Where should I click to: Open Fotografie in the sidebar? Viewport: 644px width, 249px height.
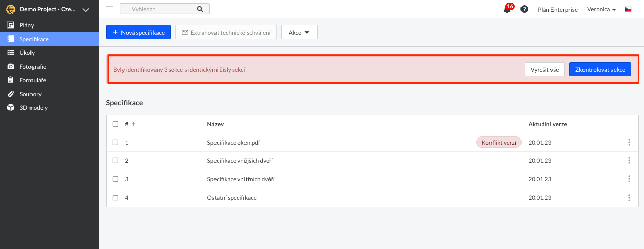(x=33, y=67)
